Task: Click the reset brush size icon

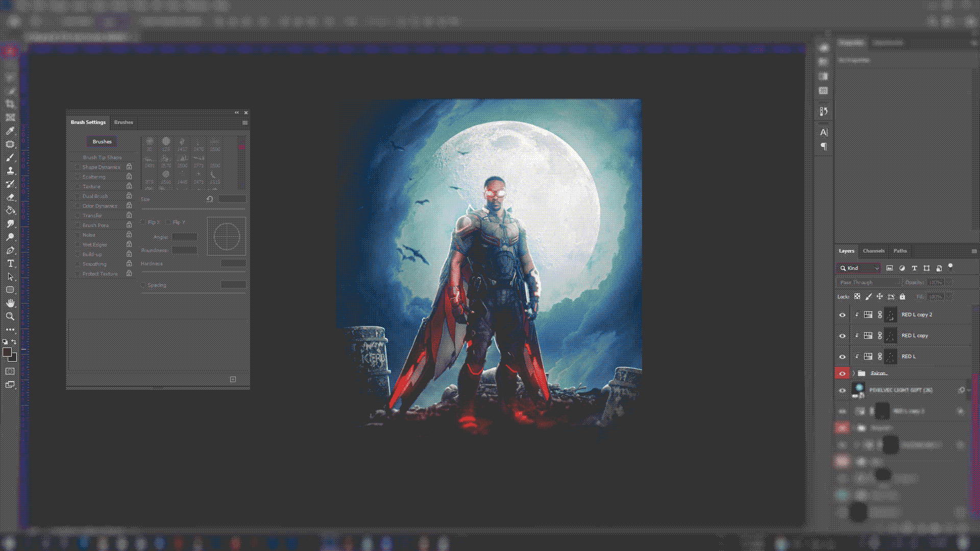Action: pos(209,199)
